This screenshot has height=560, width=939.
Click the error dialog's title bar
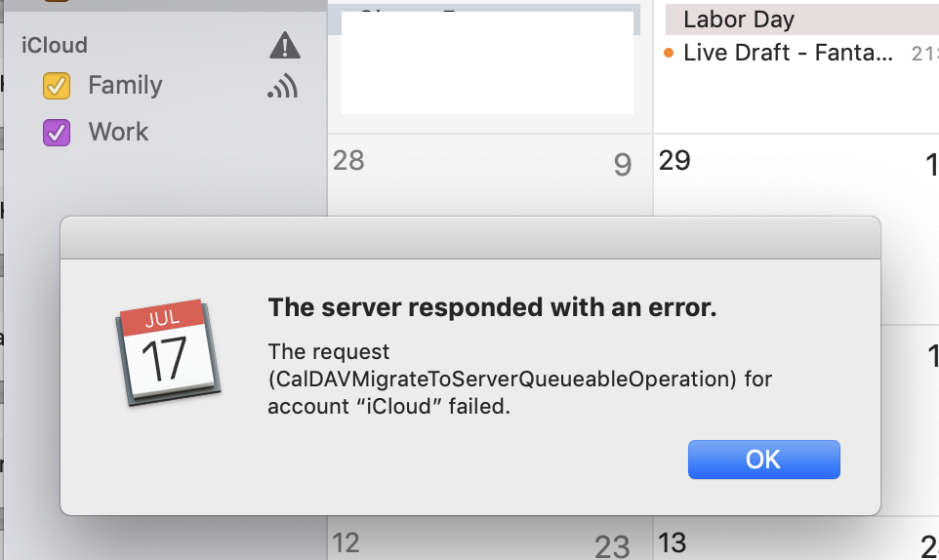pyautogui.click(x=469, y=238)
